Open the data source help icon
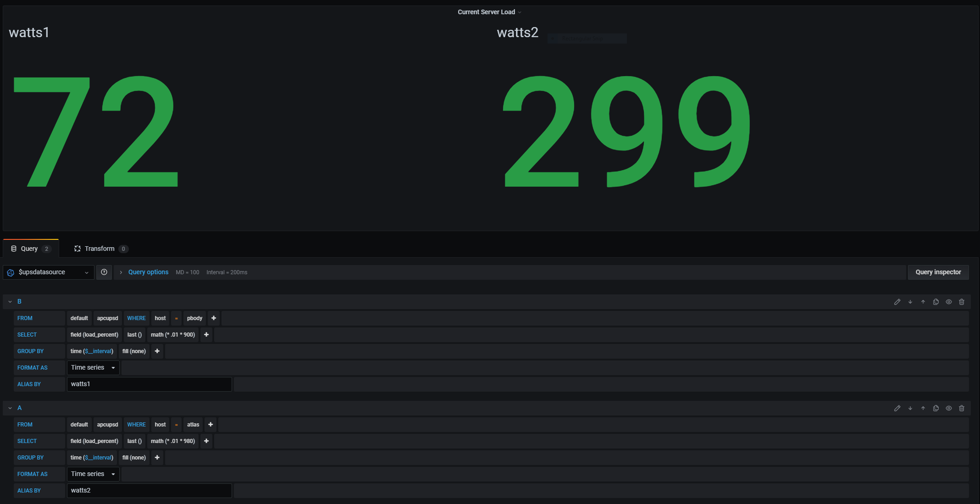 click(104, 272)
